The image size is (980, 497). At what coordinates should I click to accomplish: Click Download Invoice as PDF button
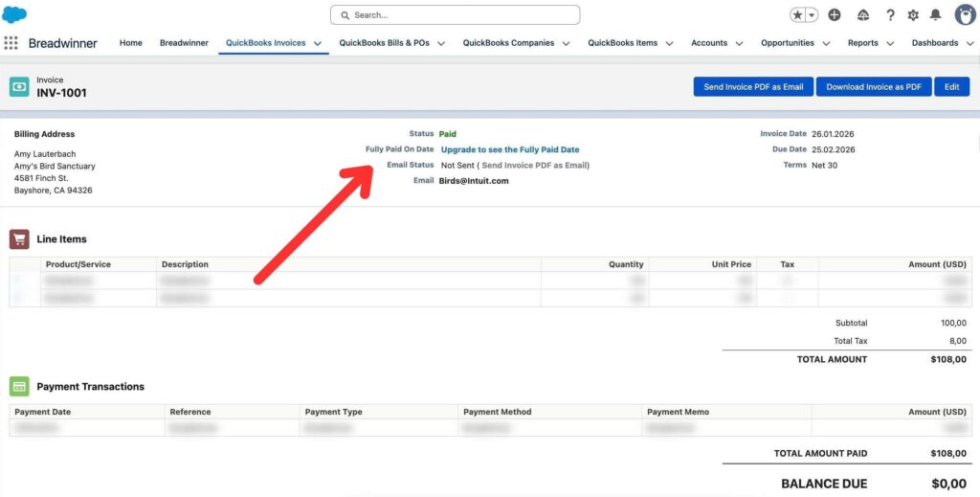pyautogui.click(x=874, y=87)
